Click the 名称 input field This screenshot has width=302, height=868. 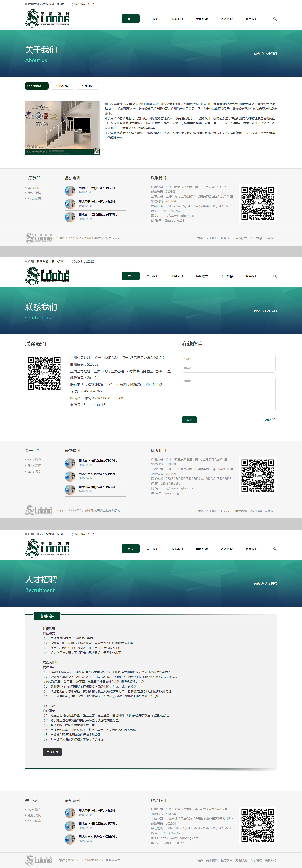point(229,359)
